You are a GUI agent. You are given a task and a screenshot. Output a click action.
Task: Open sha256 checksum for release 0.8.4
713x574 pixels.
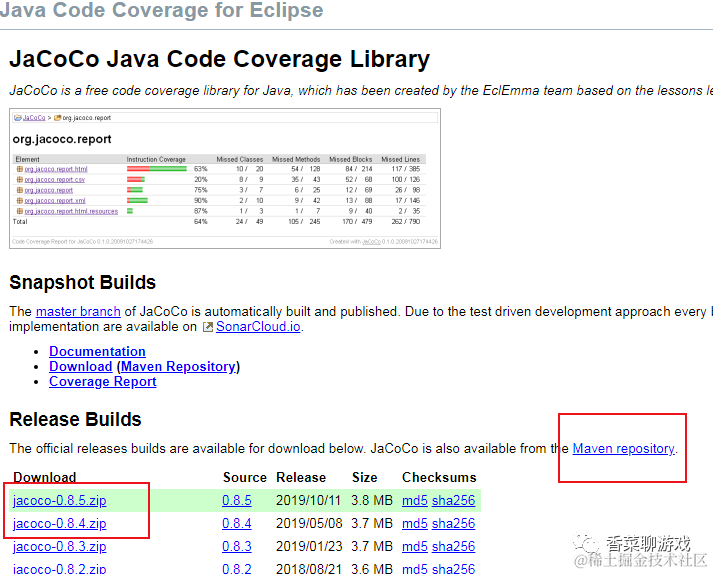(453, 524)
